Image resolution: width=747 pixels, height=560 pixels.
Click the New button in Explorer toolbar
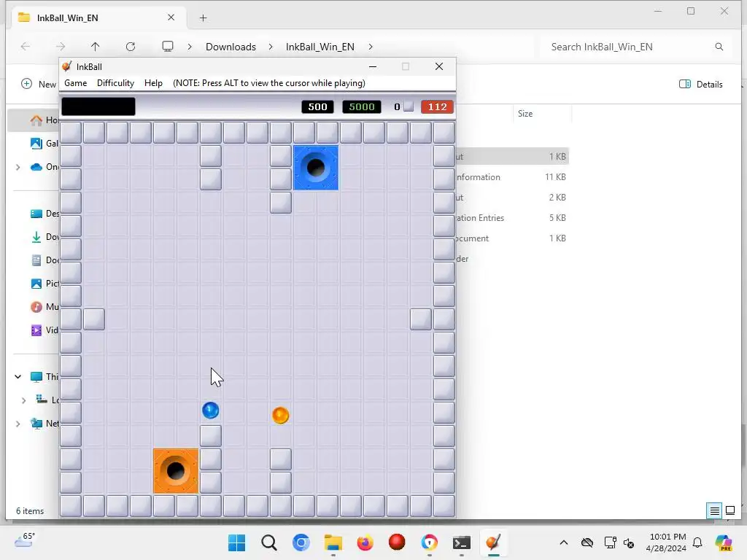[39, 84]
